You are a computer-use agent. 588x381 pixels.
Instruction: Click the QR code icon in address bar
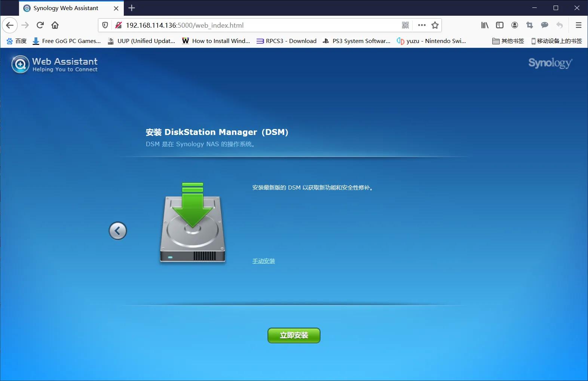pyautogui.click(x=405, y=25)
